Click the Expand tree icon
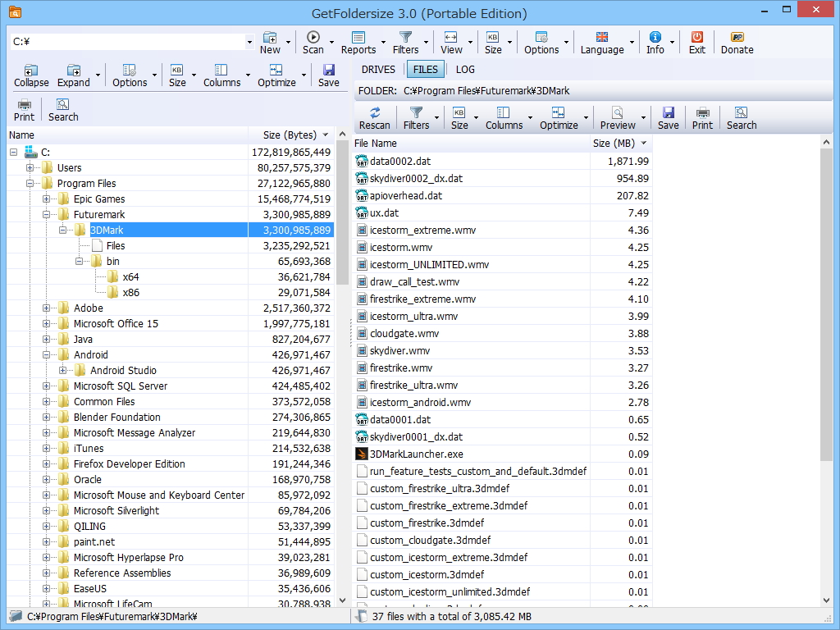 tap(74, 75)
